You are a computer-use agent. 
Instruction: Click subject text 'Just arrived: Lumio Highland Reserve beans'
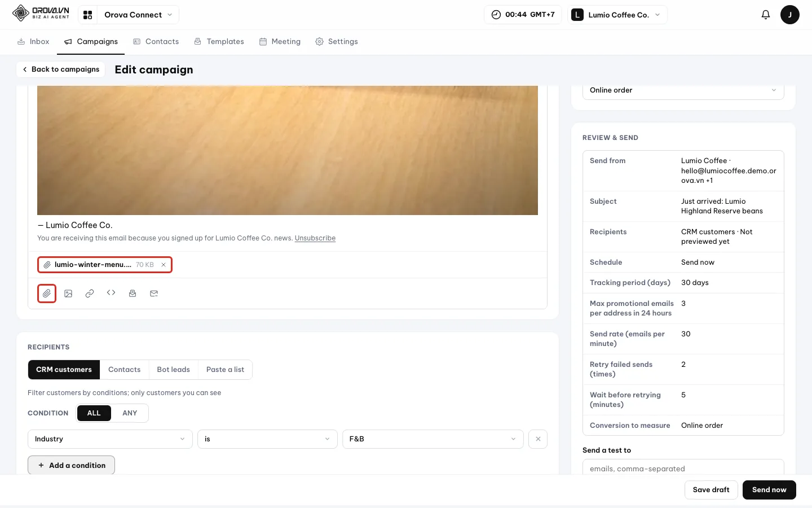click(722, 206)
